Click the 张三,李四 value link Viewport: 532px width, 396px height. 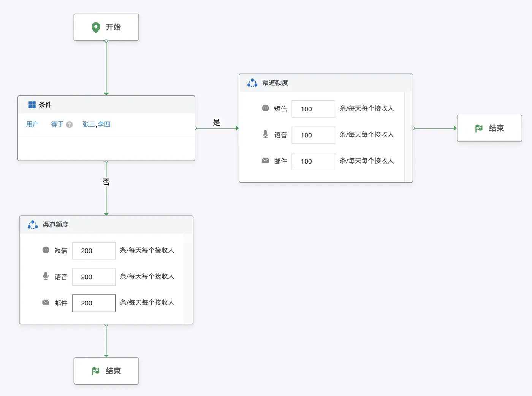tap(97, 124)
